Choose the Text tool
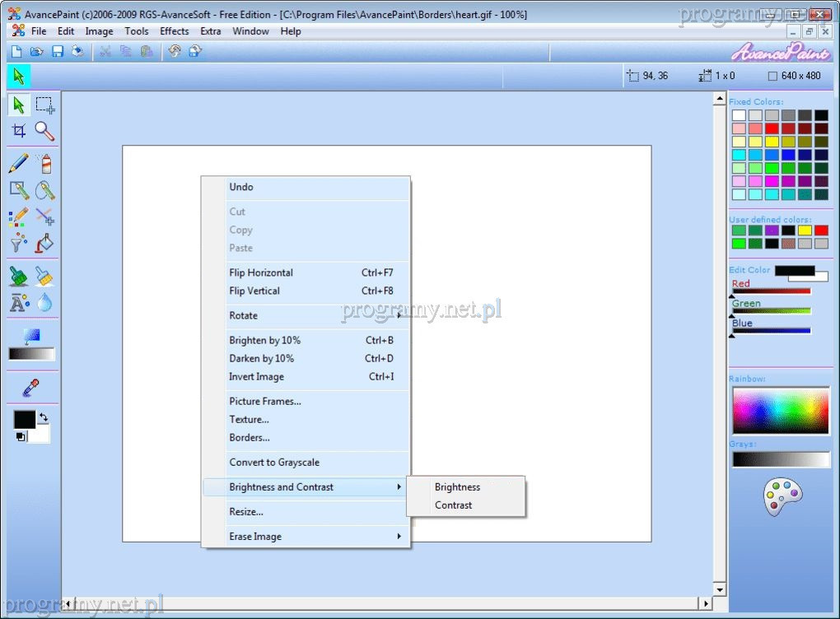Viewport: 840px width, 619px height. (19, 303)
